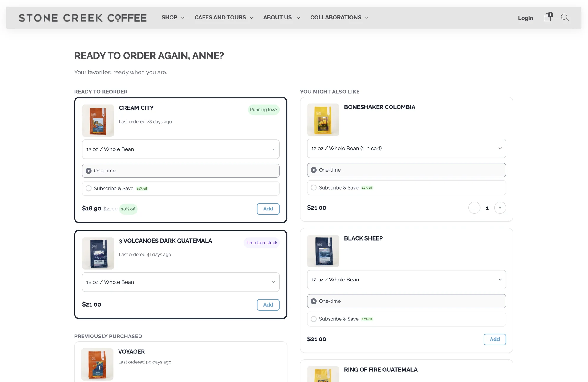Viewport: 588px width, 382px height.
Task: Click the search magnifier icon
Action: [x=565, y=18]
